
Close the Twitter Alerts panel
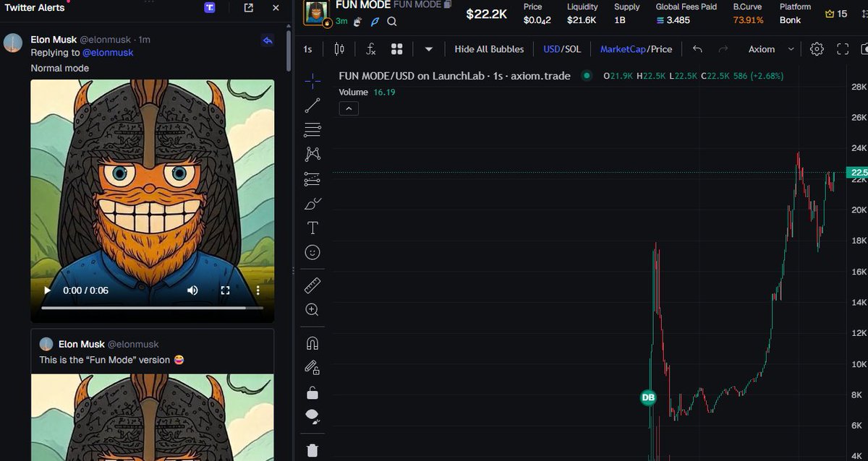pyautogui.click(x=276, y=7)
